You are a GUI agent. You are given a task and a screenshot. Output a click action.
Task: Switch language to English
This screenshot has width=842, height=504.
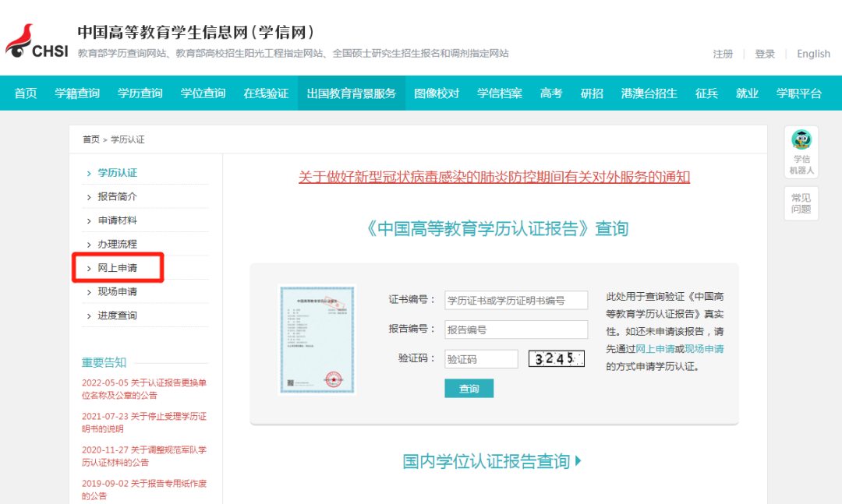(x=813, y=54)
